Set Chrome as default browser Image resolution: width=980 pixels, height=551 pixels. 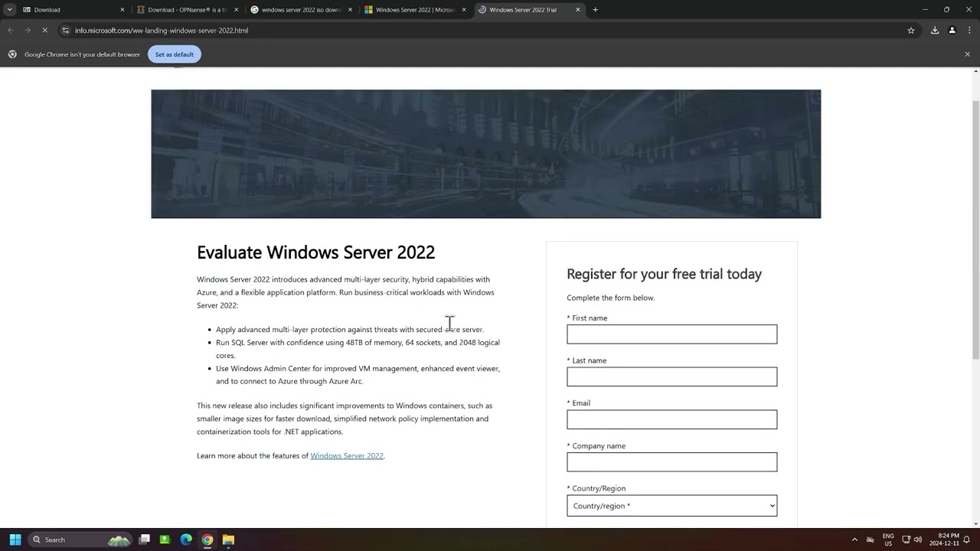click(x=175, y=54)
